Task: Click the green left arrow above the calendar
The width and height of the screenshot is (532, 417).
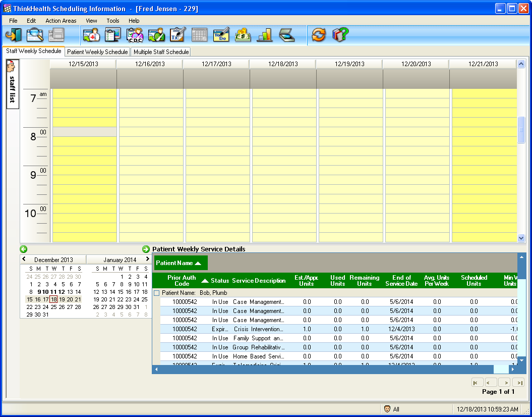Action: pos(23,249)
